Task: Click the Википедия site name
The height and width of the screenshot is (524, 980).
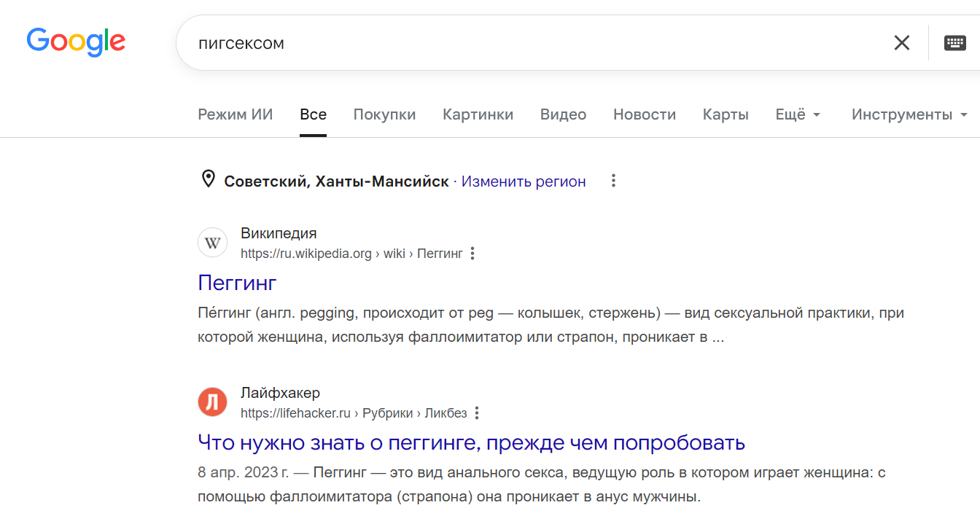Action: [279, 233]
